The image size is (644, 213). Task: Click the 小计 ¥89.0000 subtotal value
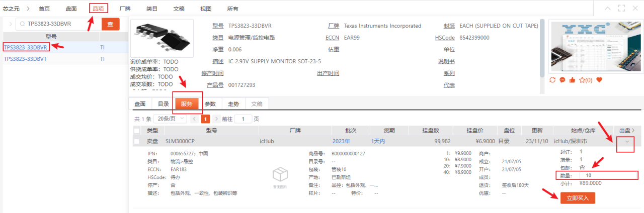tap(591, 183)
